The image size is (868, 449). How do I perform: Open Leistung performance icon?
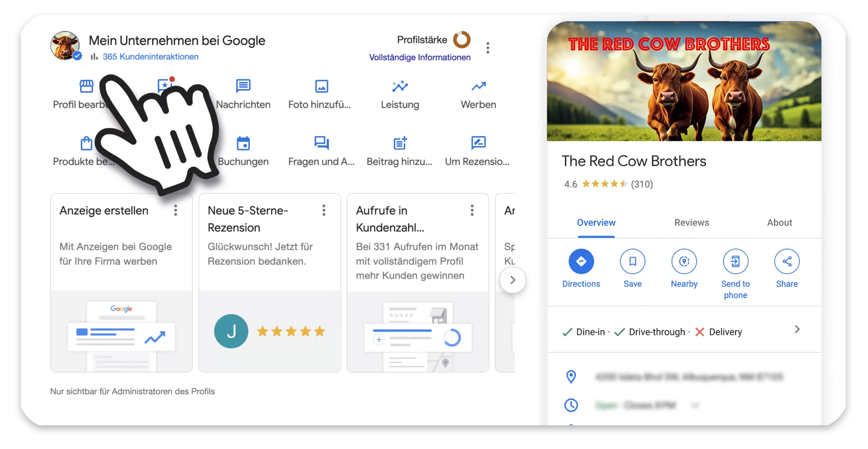point(400,86)
